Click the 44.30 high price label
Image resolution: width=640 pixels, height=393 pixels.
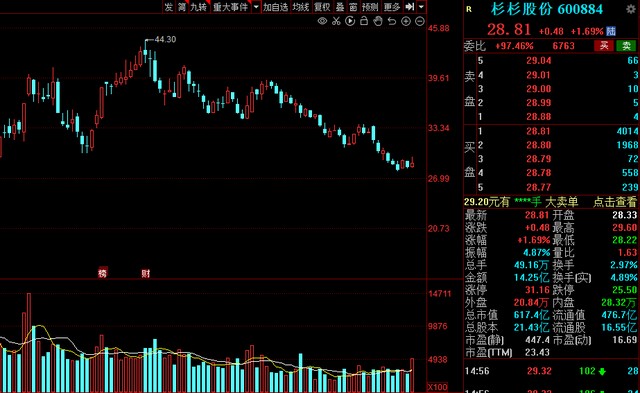coord(165,39)
